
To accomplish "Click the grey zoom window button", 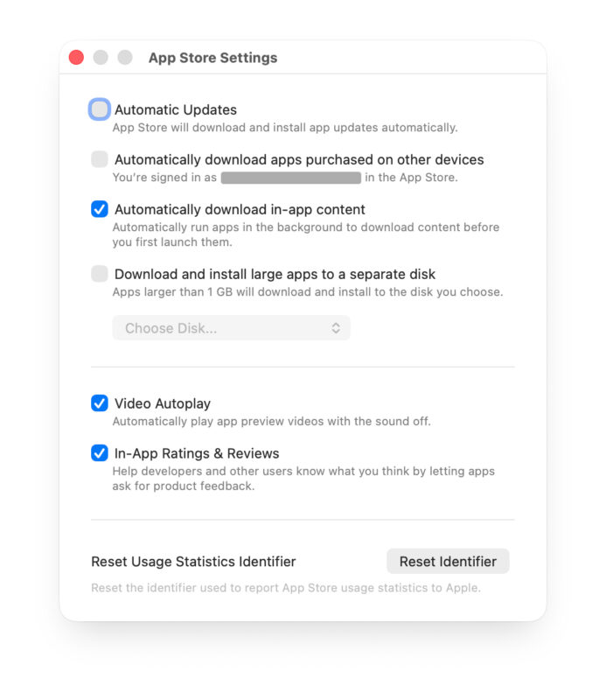I will coord(125,58).
